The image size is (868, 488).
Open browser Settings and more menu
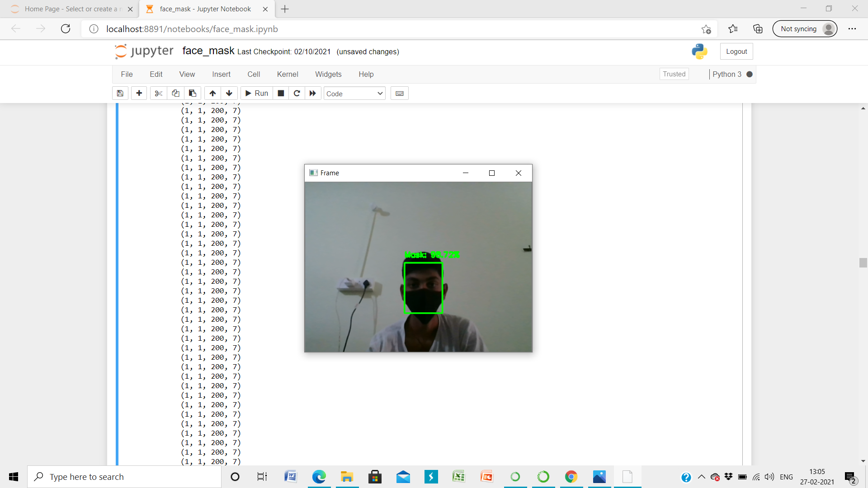click(852, 29)
